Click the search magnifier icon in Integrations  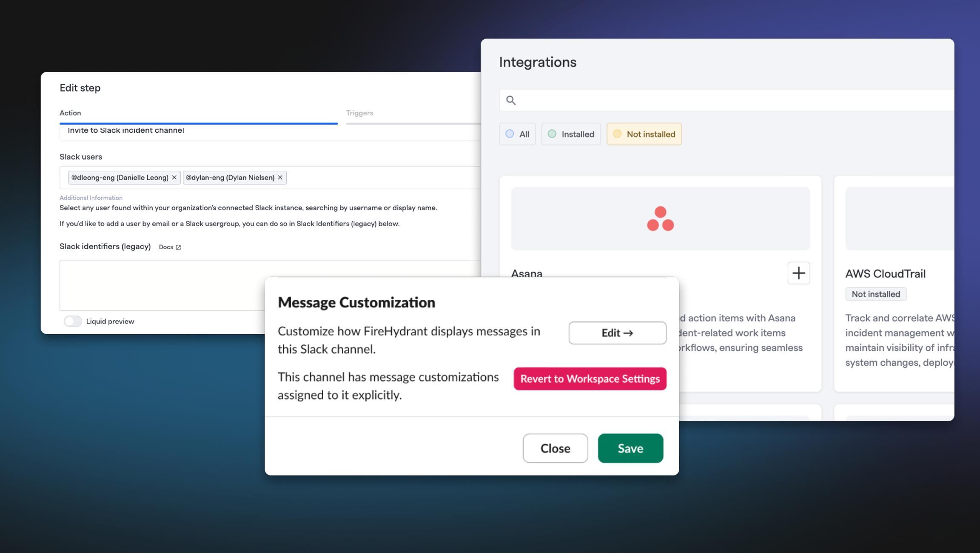511,100
